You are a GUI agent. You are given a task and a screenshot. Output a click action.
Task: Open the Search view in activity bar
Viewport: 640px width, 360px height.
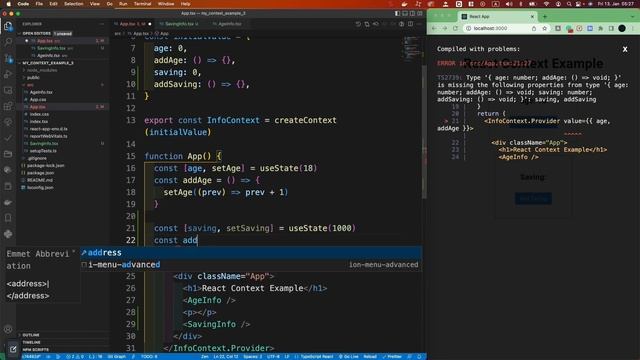coord(8,42)
